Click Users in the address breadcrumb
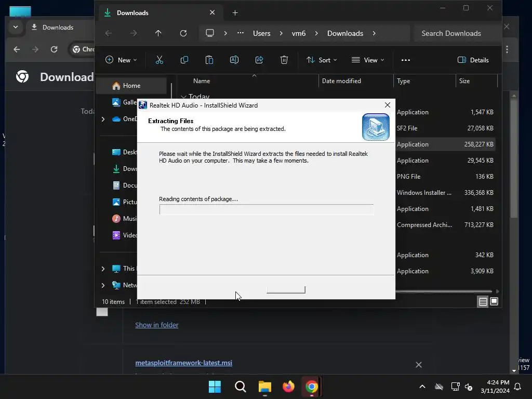Viewport: 532px width, 399px height. pyautogui.click(x=262, y=33)
